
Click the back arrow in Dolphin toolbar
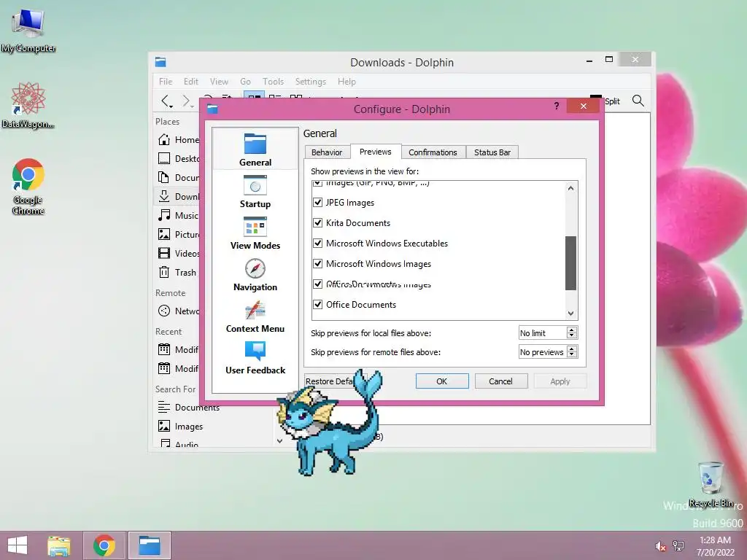[166, 101]
